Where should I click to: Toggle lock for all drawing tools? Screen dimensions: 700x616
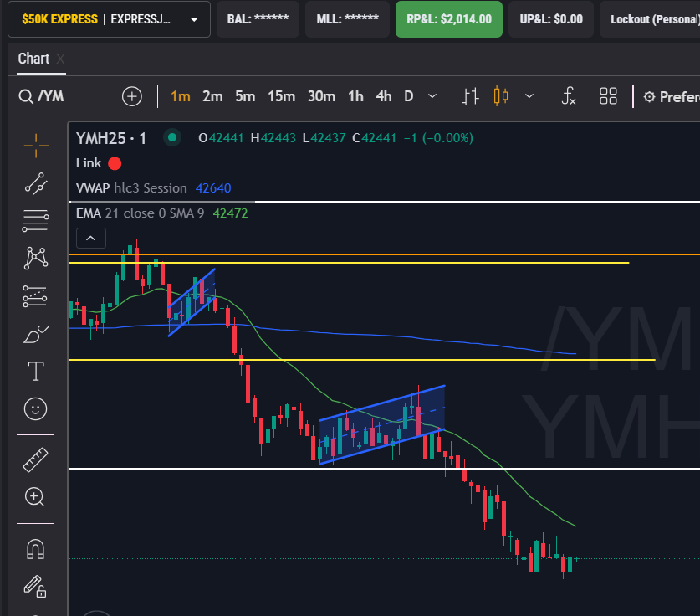(35, 586)
